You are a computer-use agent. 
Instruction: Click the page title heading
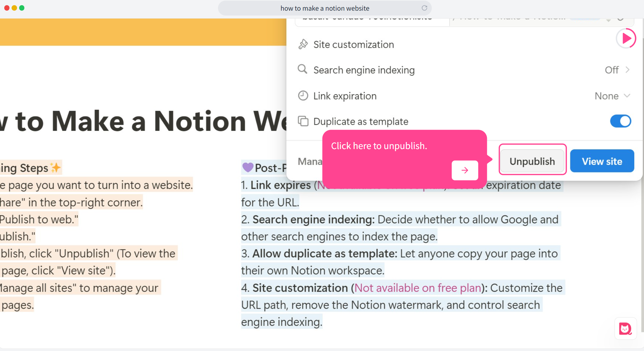click(143, 121)
